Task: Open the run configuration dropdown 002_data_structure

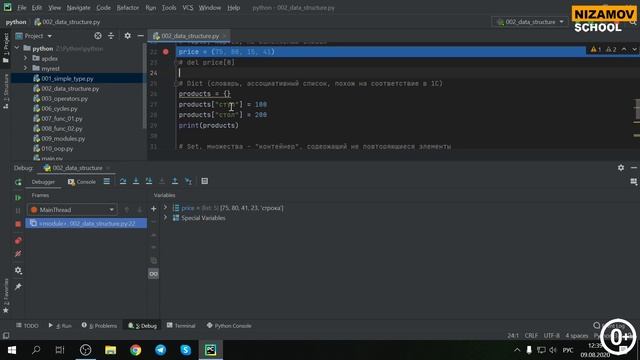Action: tap(530, 22)
